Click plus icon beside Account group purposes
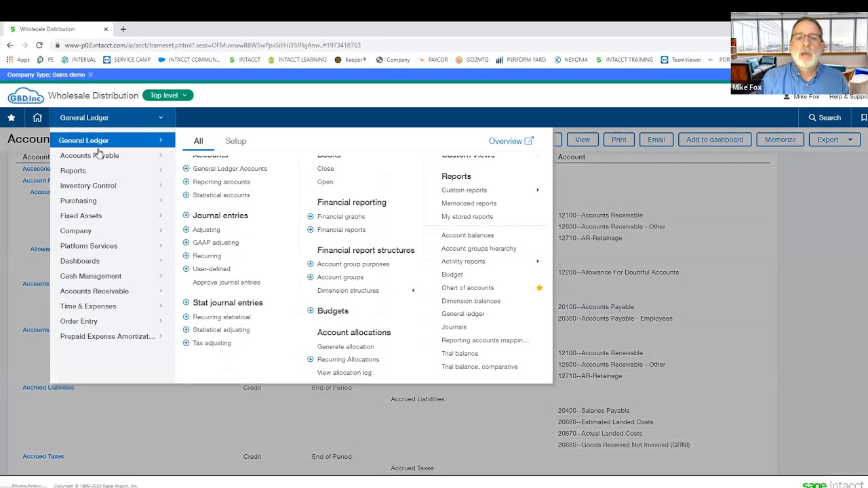Viewport: 868px width, 488px height. (311, 264)
